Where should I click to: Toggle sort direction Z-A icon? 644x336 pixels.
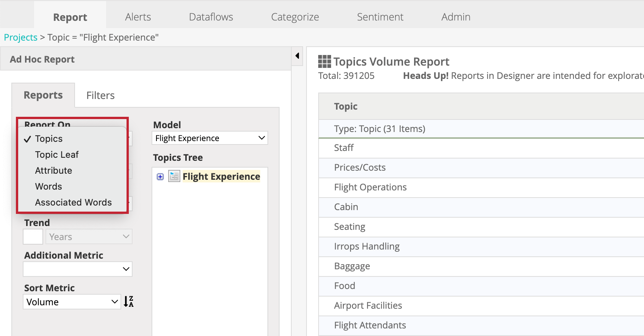point(128,302)
